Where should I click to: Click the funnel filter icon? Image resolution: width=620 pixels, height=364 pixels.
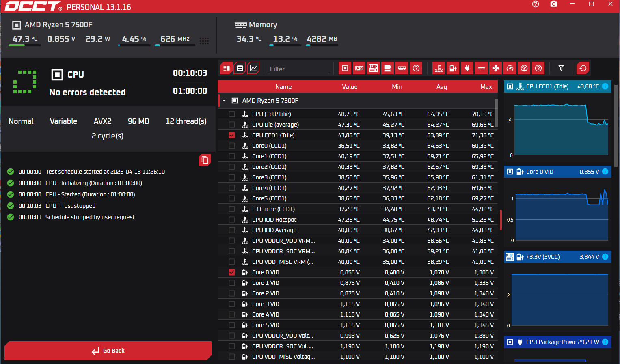coord(561,68)
